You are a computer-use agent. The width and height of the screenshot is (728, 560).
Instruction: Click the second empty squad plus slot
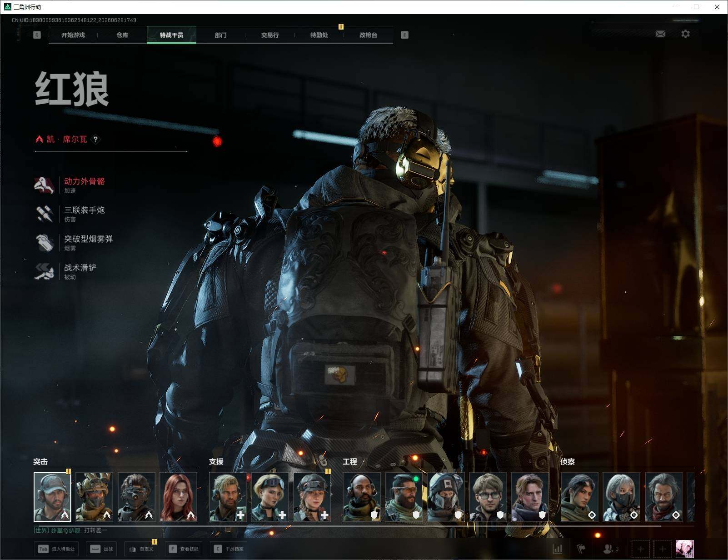pyautogui.click(x=663, y=549)
